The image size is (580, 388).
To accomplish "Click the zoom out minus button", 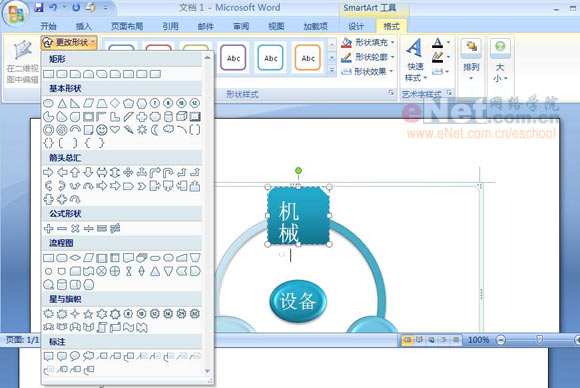I will 500,340.
